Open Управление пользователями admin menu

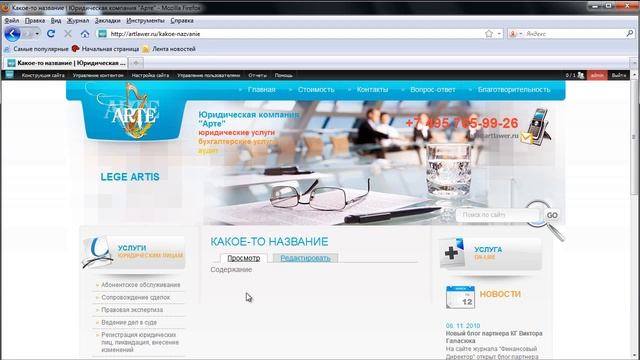click(209, 75)
